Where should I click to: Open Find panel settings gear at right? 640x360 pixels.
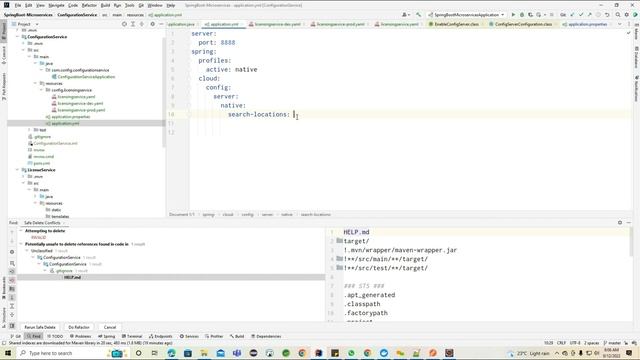click(x=620, y=222)
